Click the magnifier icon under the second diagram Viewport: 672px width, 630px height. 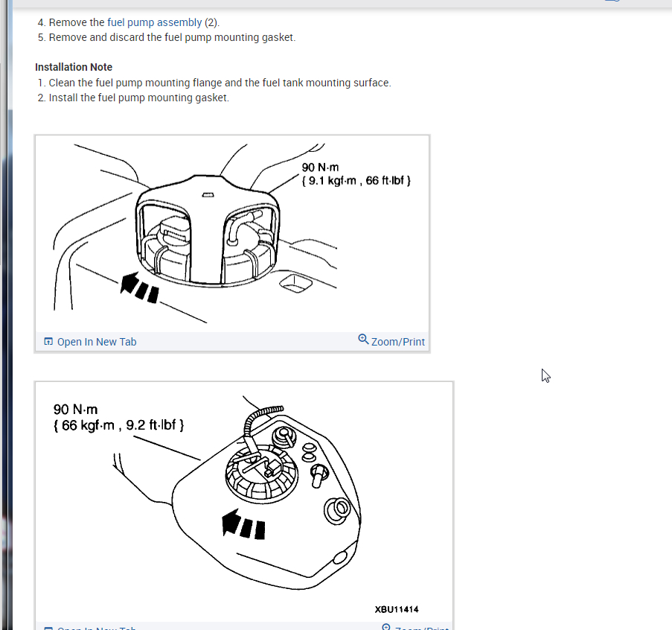pyautogui.click(x=386, y=627)
